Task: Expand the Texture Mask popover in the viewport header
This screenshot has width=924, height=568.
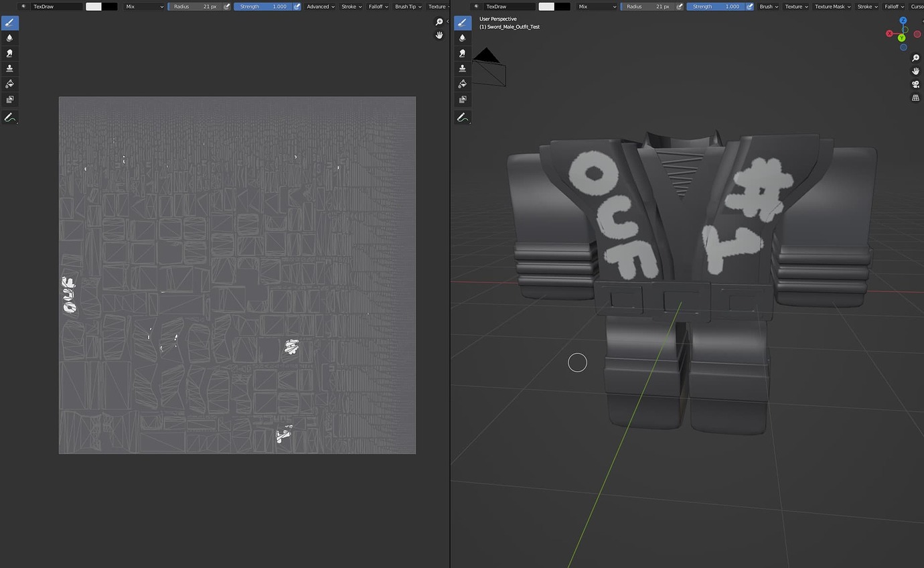Action: [830, 6]
